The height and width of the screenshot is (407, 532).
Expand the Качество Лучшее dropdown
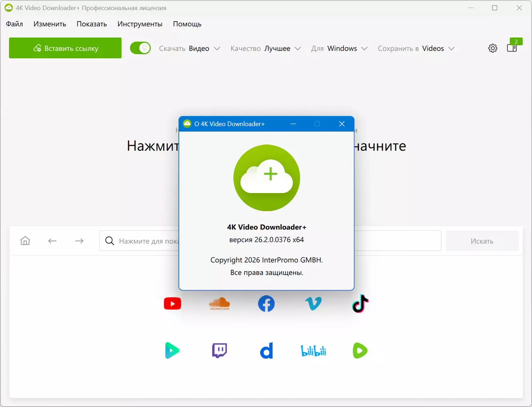[265, 48]
